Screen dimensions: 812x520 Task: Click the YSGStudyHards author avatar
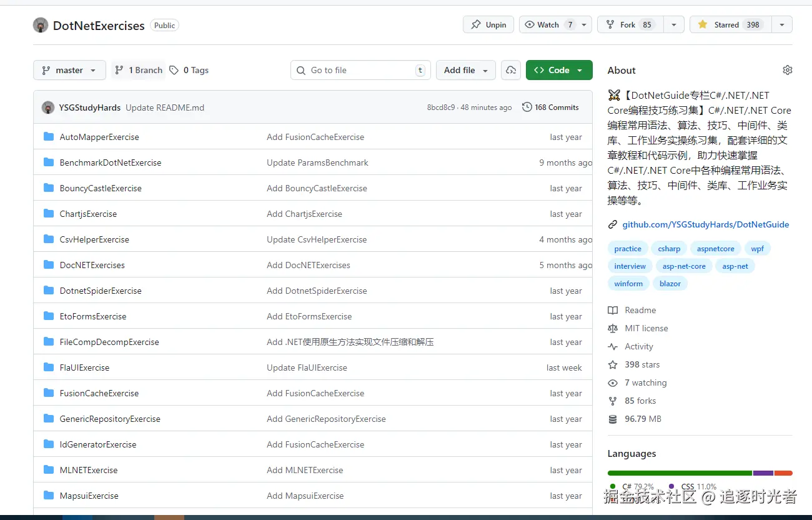(48, 107)
